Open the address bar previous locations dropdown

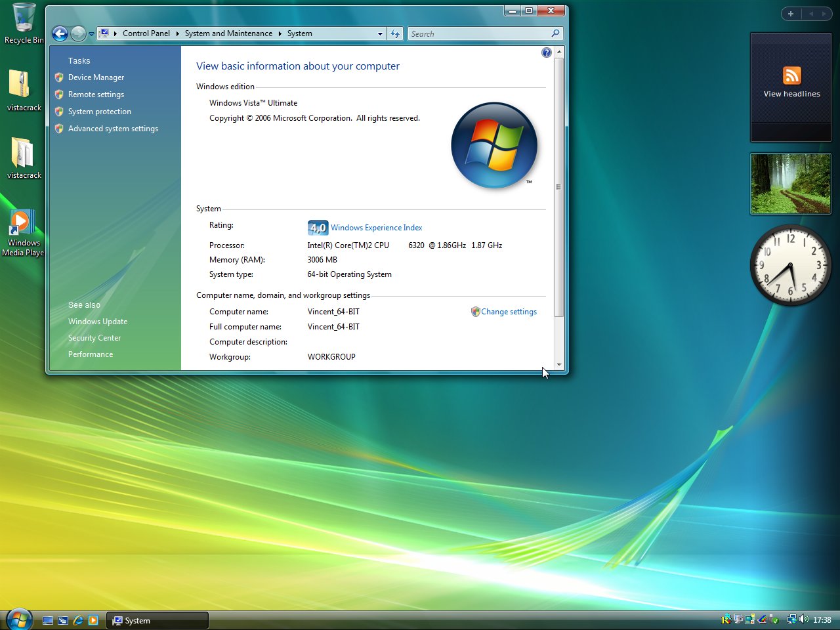pos(380,33)
